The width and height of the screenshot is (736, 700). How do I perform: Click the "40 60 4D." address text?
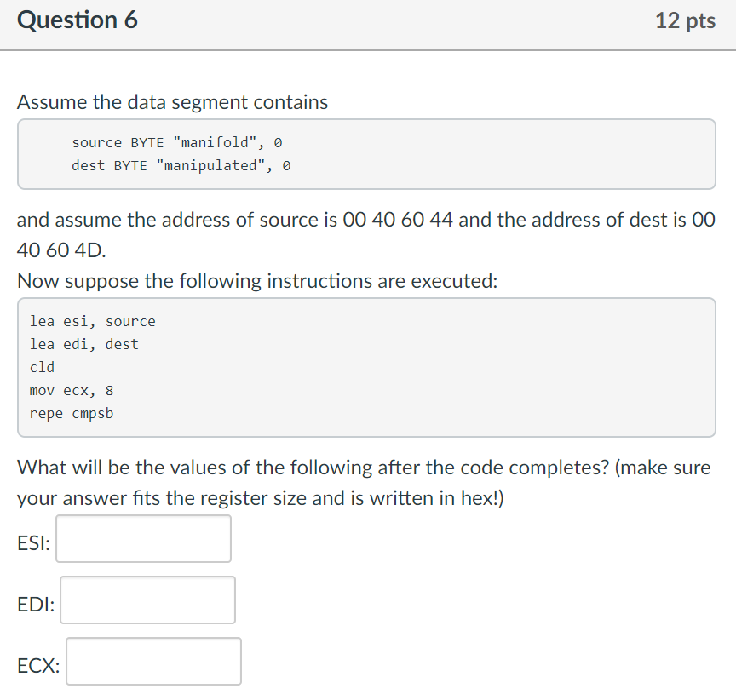point(62,250)
